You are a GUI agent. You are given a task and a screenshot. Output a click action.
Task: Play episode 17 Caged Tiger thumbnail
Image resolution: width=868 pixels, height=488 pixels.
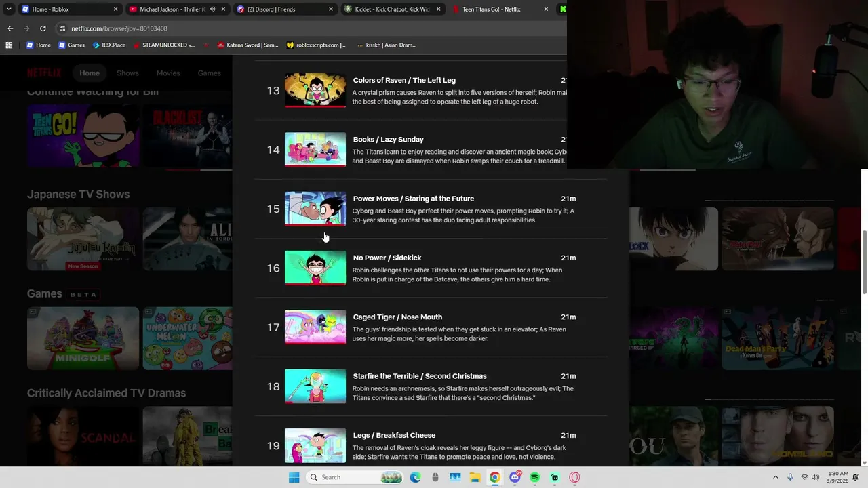click(315, 327)
